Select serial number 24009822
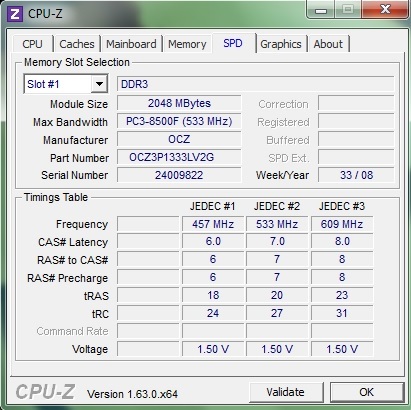The width and height of the screenshot is (411, 410). (x=179, y=175)
